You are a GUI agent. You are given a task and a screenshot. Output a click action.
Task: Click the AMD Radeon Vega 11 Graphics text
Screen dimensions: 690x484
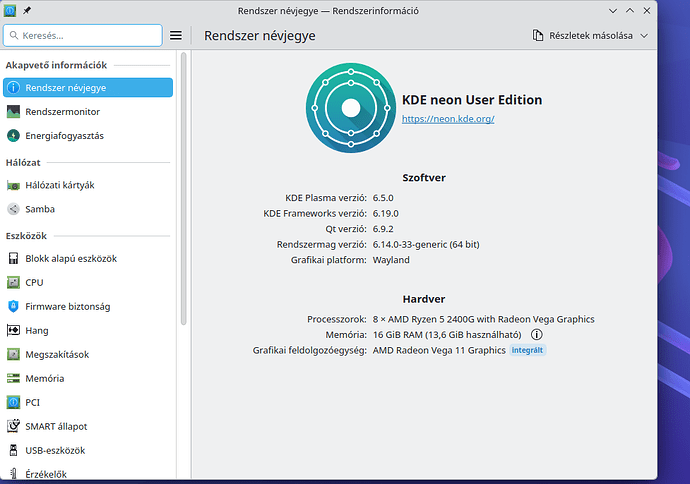(x=439, y=350)
